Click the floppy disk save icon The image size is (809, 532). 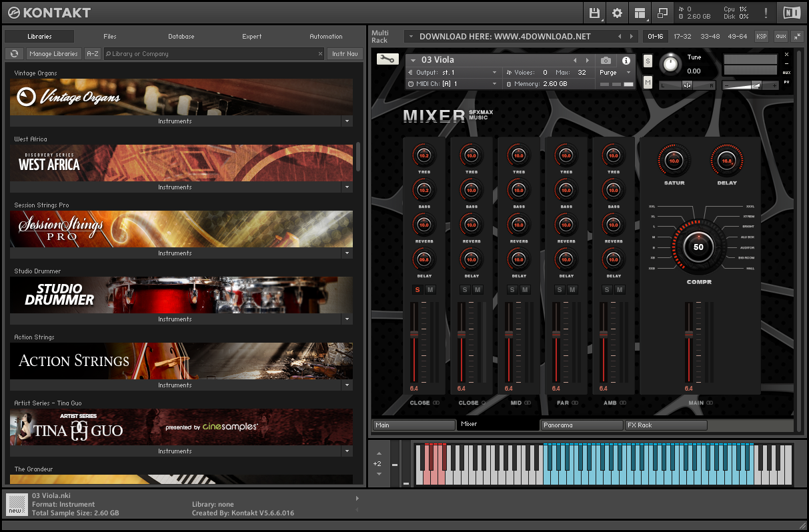pyautogui.click(x=594, y=13)
